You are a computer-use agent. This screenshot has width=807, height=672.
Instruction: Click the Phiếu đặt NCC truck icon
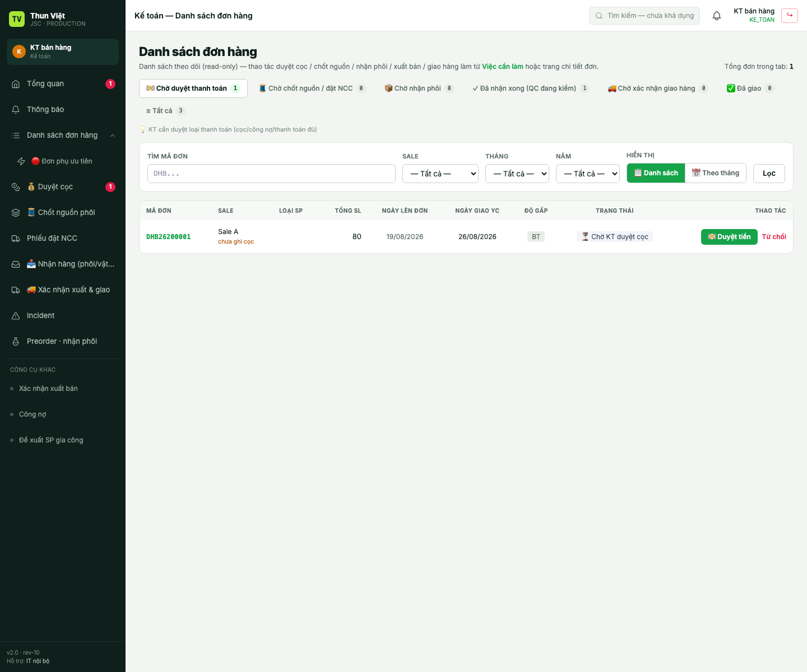coord(16,239)
